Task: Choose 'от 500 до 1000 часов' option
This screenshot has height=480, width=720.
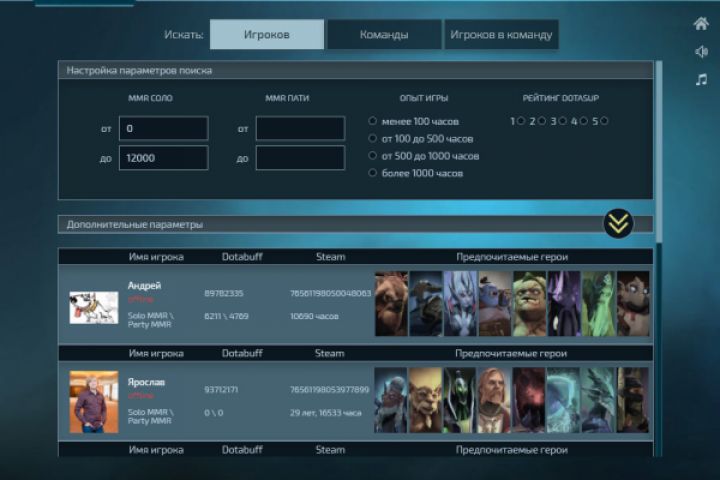Action: [372, 156]
